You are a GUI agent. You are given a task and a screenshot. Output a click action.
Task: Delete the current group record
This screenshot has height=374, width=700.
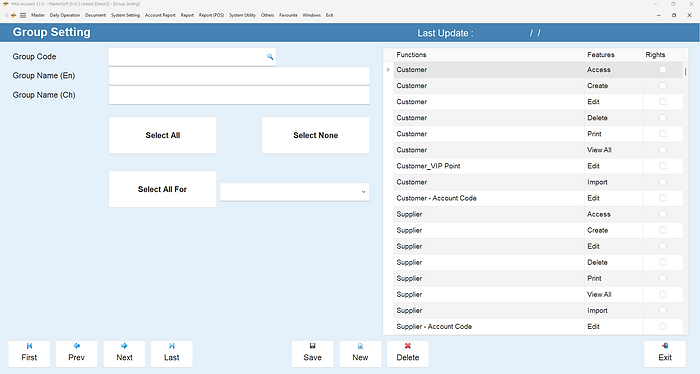[408, 354]
